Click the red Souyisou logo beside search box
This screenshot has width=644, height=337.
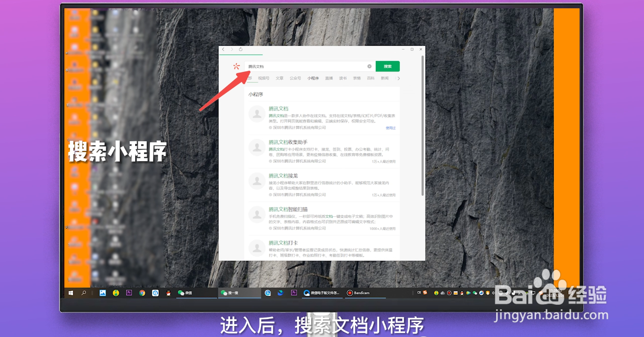(237, 66)
